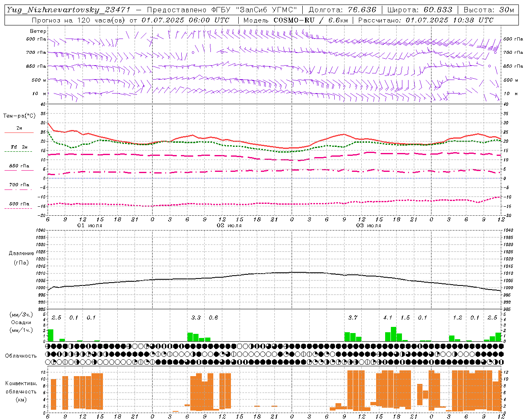This screenshot has height=420, width=525.
Task: Click the 4.1 precipitation total
Action: coord(388,317)
